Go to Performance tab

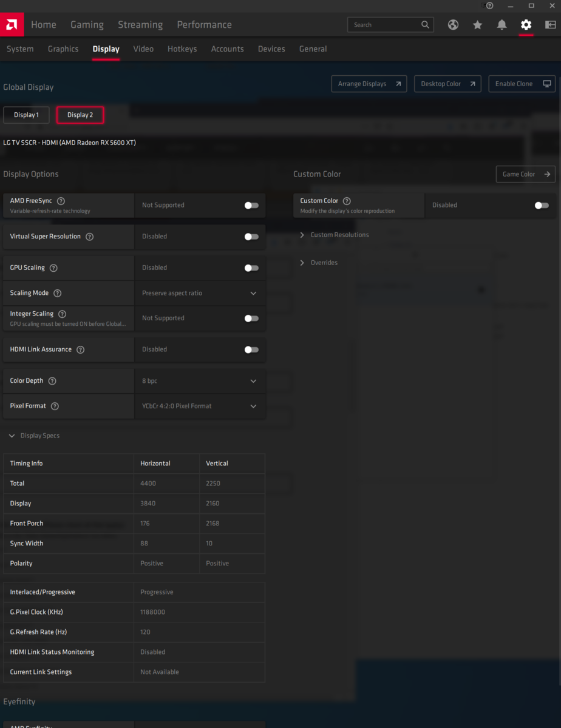tap(205, 25)
